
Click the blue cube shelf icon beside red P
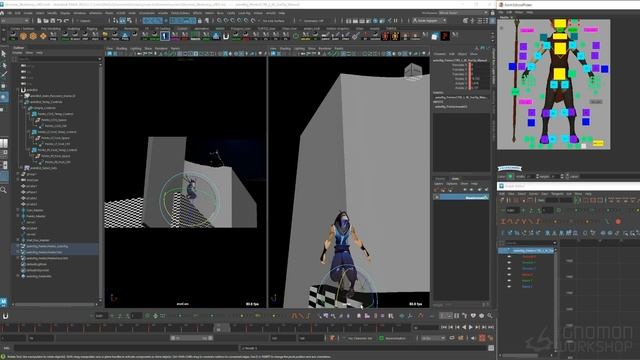pyautogui.click(x=435, y=36)
